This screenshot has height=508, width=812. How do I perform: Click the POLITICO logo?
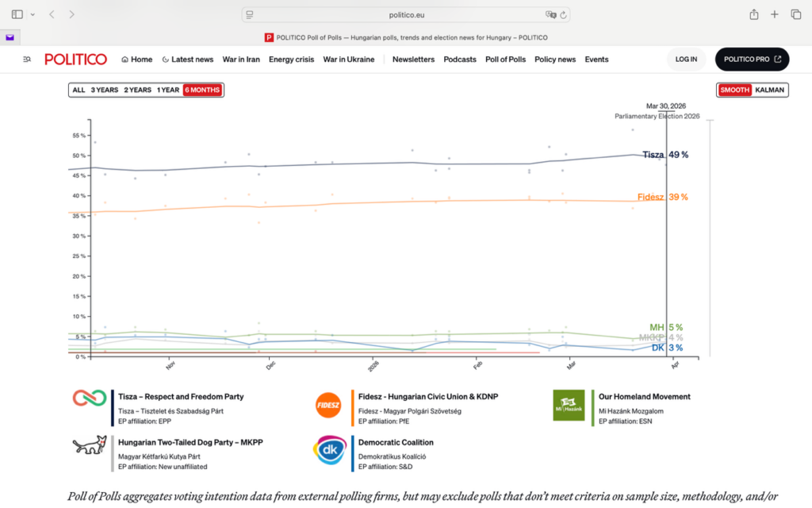point(75,60)
